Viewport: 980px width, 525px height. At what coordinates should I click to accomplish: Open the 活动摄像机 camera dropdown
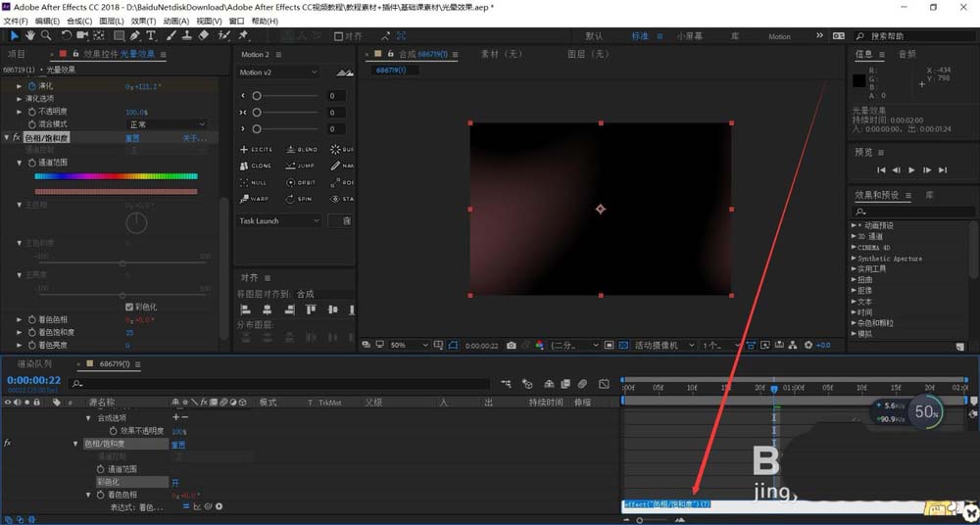pyautogui.click(x=663, y=345)
